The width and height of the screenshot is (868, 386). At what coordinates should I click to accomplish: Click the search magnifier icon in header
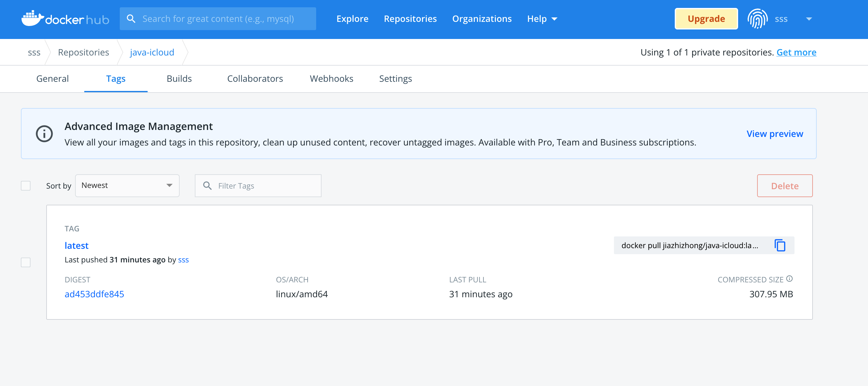131,19
